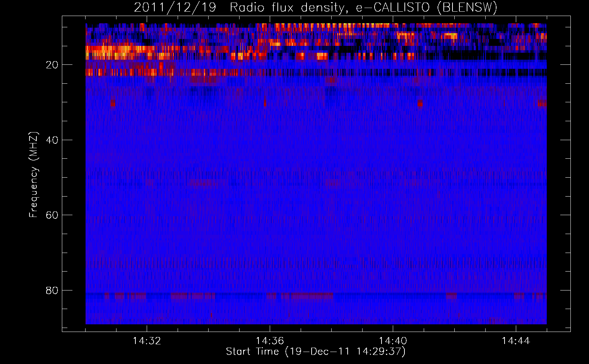
Task: Click the 40 MHz frequency tick label
Action: (x=52, y=140)
